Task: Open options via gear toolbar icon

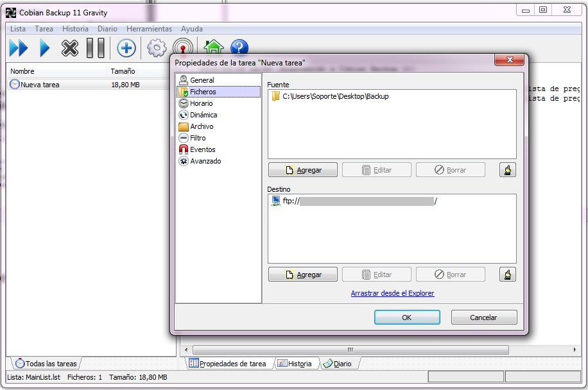Action: 157,48
